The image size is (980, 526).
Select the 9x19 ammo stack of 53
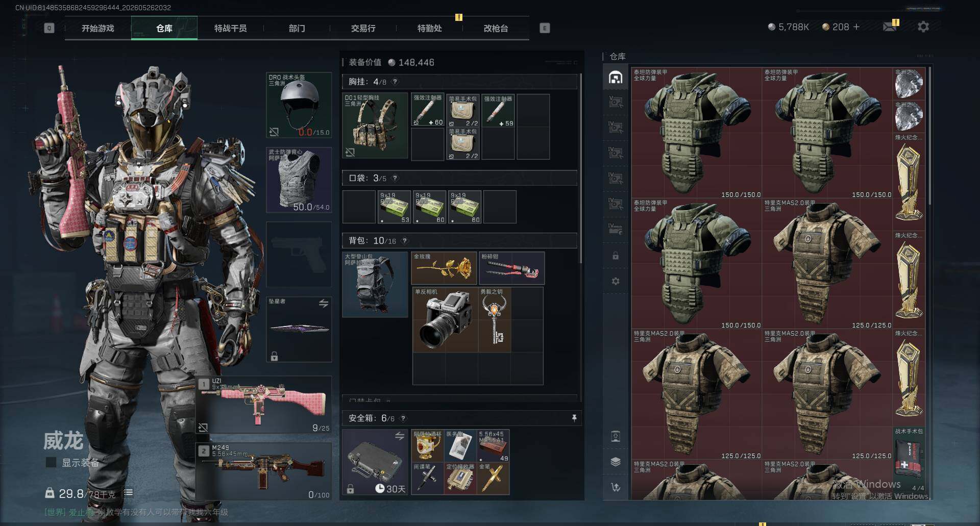click(x=394, y=207)
